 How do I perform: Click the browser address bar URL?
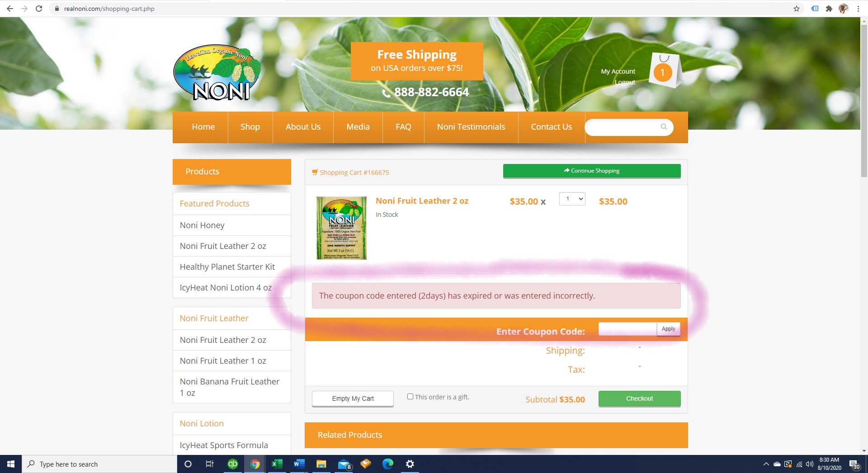[109, 9]
